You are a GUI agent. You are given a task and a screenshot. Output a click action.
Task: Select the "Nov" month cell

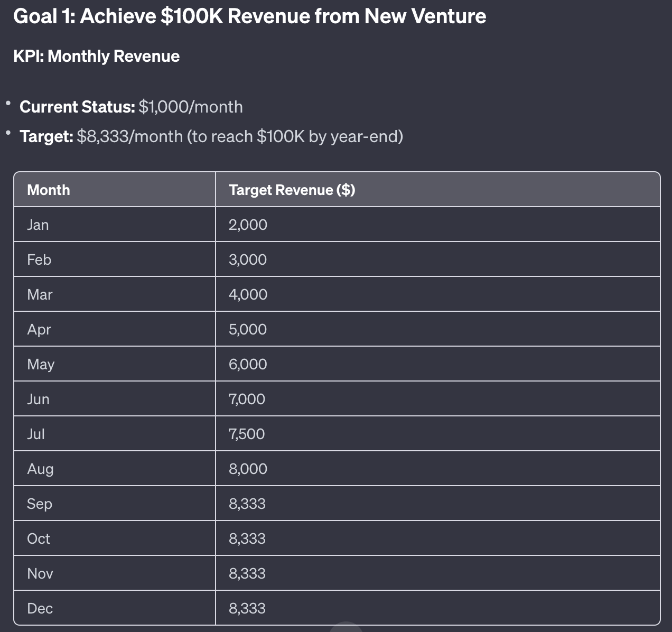pos(40,573)
